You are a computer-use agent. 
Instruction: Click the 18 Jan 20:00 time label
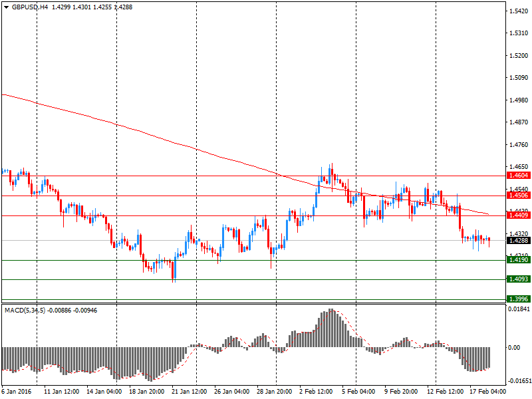[x=146, y=392]
